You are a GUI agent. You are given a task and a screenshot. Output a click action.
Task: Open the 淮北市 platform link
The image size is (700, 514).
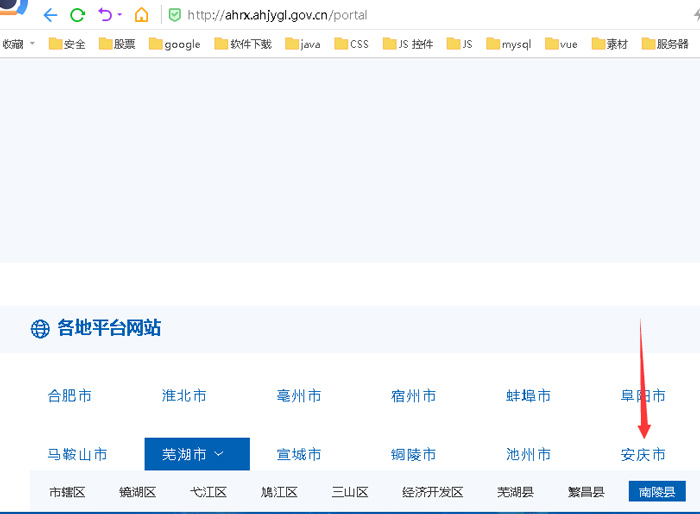(184, 396)
